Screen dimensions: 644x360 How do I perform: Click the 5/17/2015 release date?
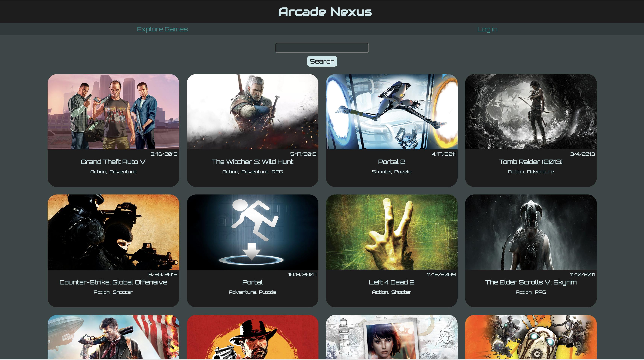pyautogui.click(x=303, y=154)
